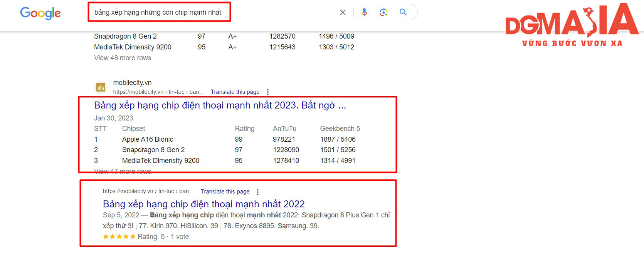Clear the search query with X icon
644x256 pixels.
pyautogui.click(x=343, y=12)
